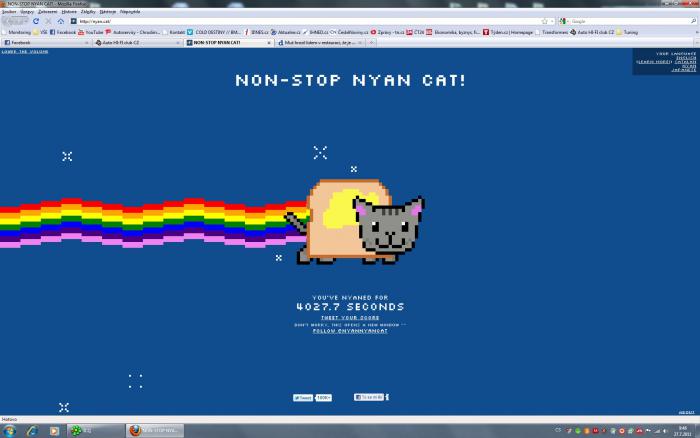
Task: Click the Tweet button
Action: (303, 397)
